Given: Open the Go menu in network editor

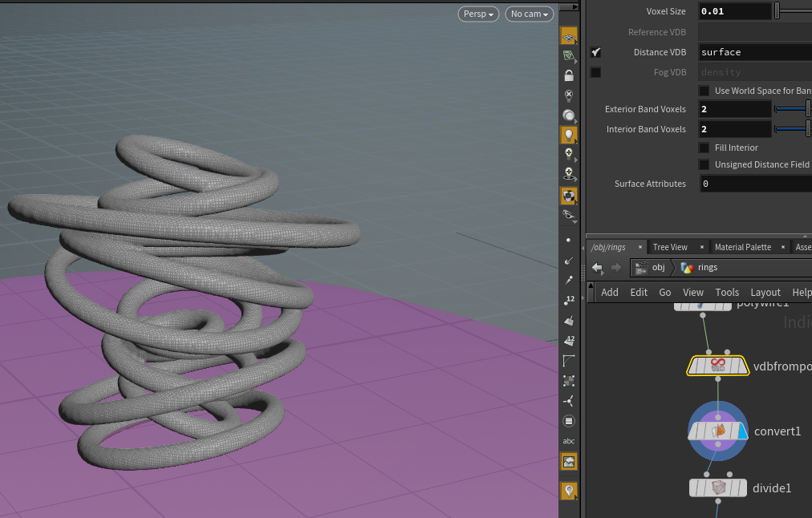Looking at the screenshot, I should coord(665,293).
